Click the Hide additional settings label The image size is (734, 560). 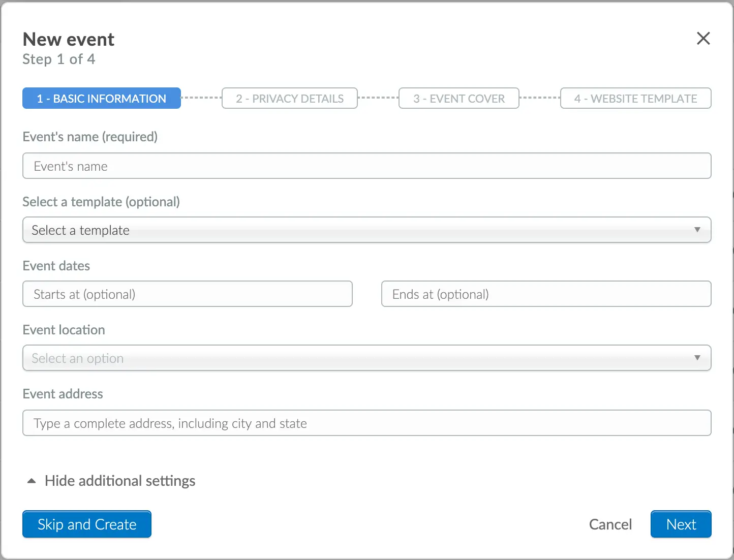point(120,481)
